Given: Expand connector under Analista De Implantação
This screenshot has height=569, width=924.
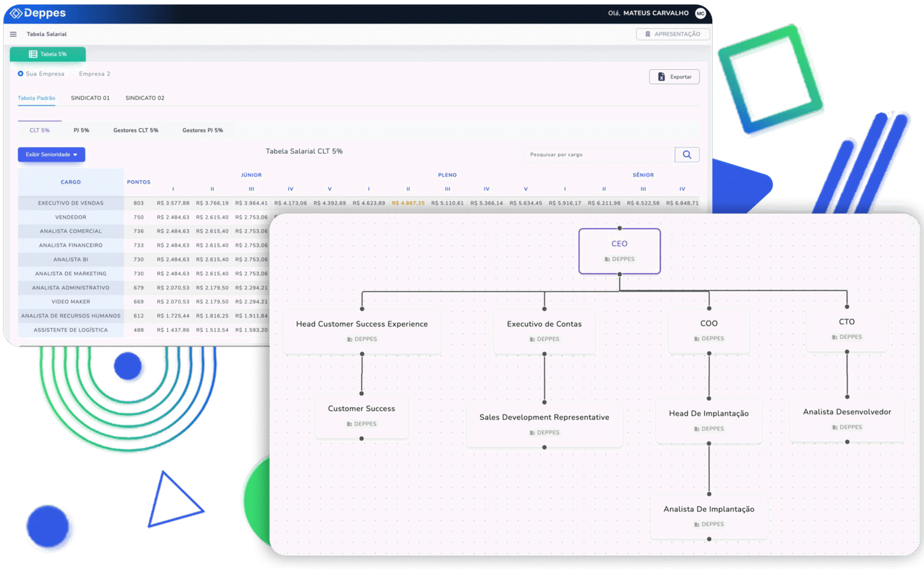Looking at the screenshot, I should click(709, 539).
